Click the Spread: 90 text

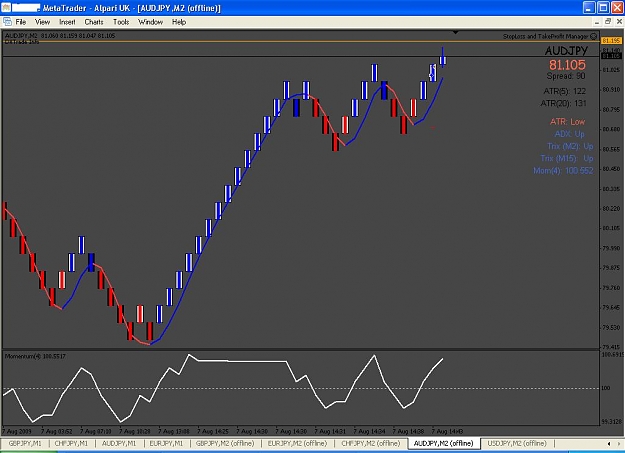[566, 76]
